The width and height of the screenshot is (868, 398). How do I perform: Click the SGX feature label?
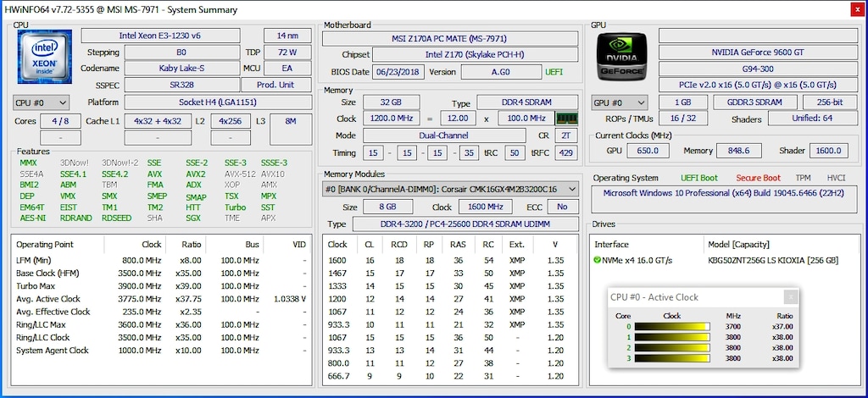193,218
